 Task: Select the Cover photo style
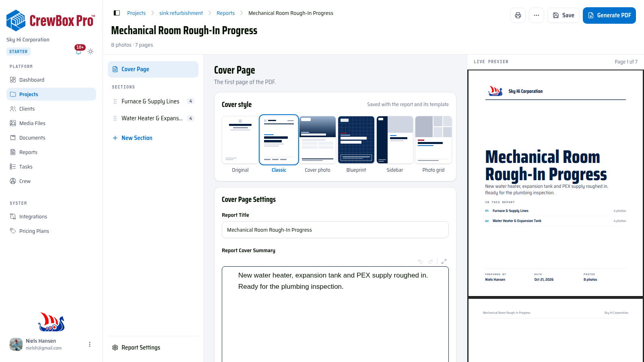coord(318,144)
